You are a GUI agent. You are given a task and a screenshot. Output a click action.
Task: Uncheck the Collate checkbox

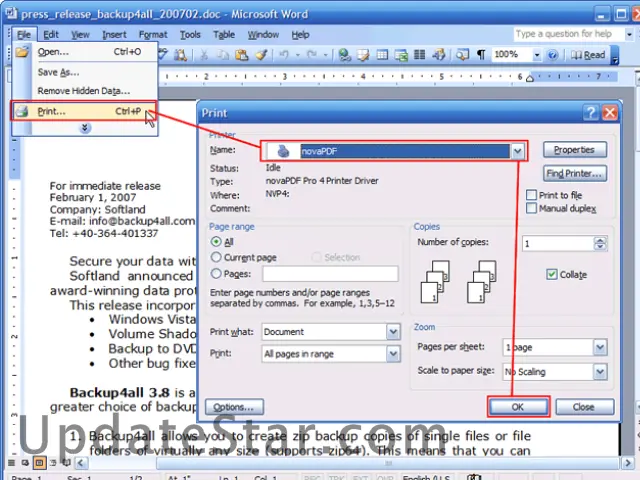coord(551,274)
